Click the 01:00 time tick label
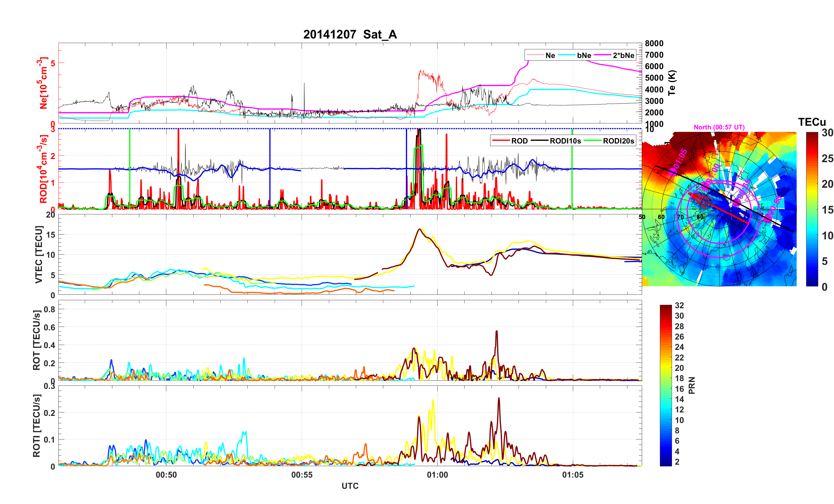The image size is (834, 504). click(x=437, y=474)
